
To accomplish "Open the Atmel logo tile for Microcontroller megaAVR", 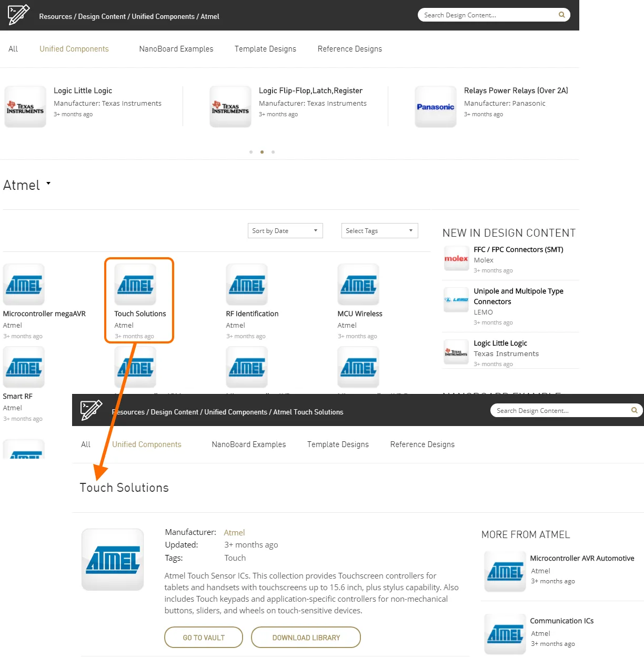I will 24,285.
